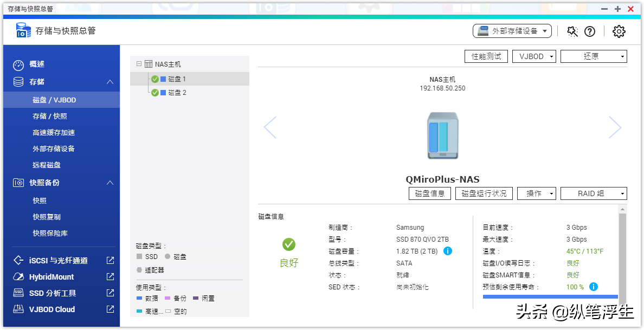Click the 磁盘信息 button

430,193
